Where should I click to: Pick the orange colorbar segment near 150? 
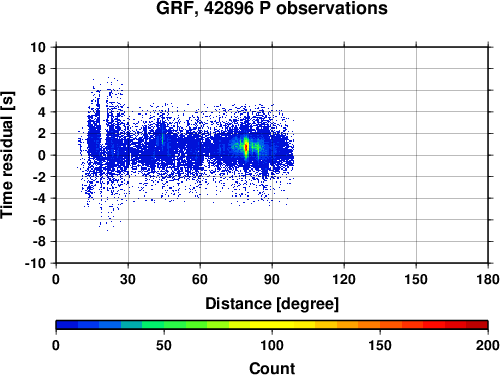click(x=380, y=325)
